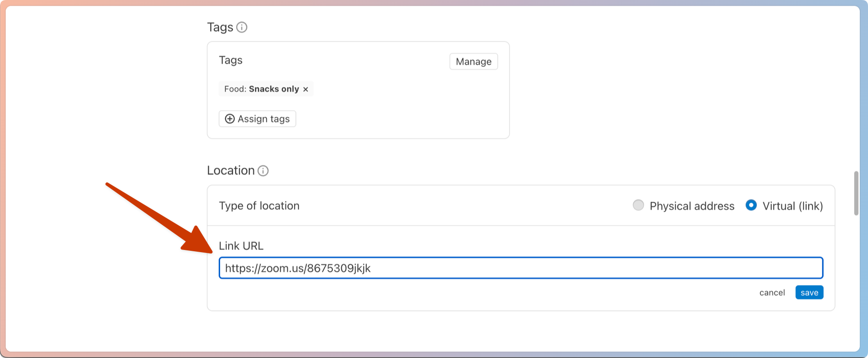Remove the Food: Snacks only tag
Screen dimensions: 868x358
coord(306,89)
